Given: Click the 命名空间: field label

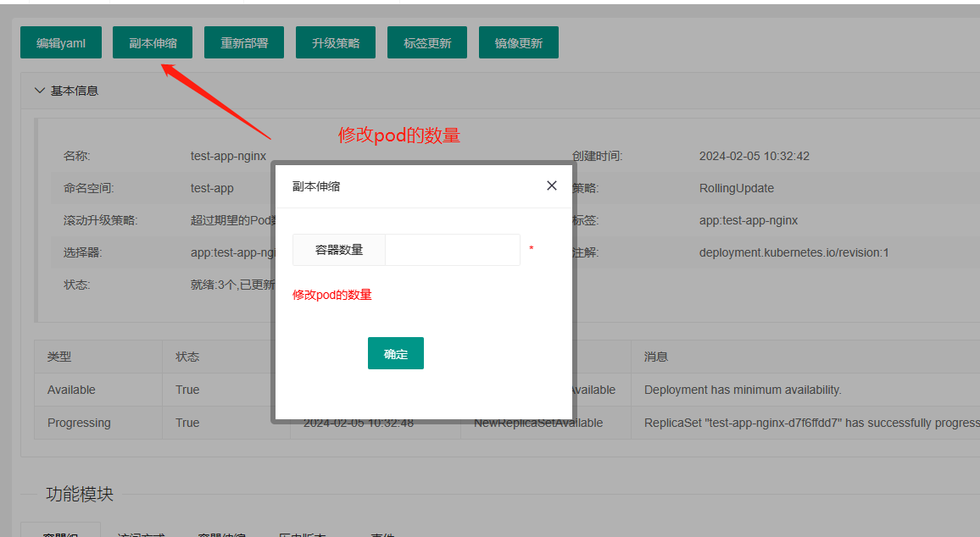Looking at the screenshot, I should tap(88, 189).
